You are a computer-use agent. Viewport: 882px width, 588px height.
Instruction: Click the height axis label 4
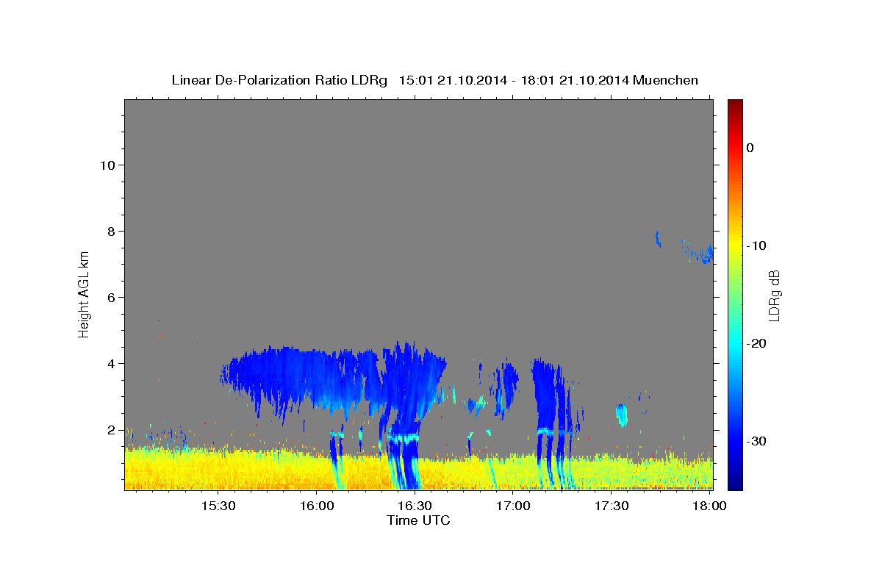coord(111,364)
